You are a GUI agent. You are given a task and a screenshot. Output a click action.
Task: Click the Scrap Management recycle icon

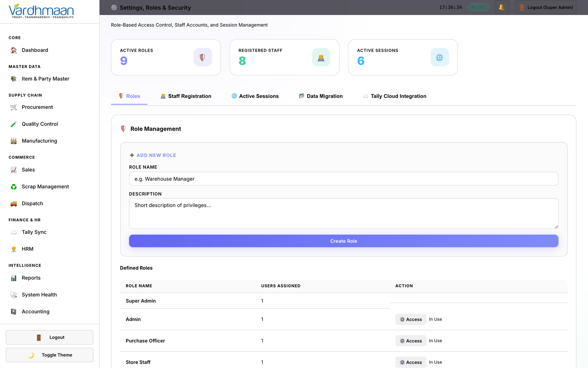point(14,187)
